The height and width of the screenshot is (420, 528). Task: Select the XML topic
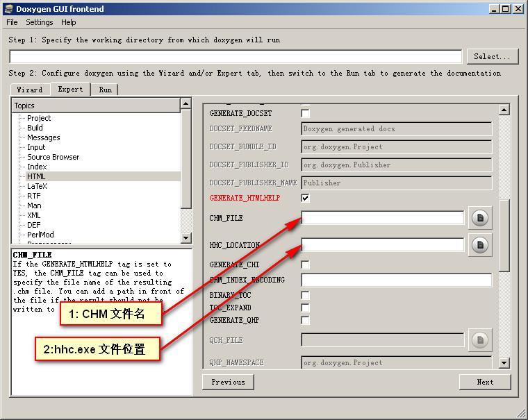33,215
